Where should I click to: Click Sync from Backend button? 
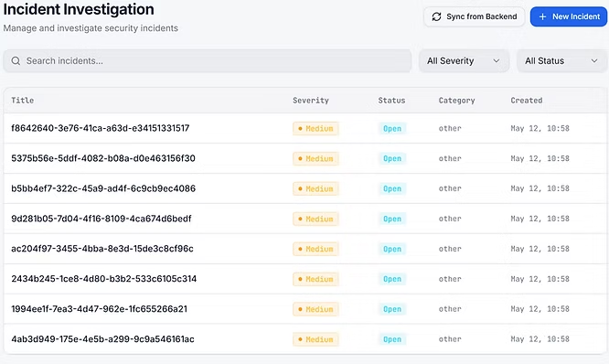pyautogui.click(x=475, y=16)
